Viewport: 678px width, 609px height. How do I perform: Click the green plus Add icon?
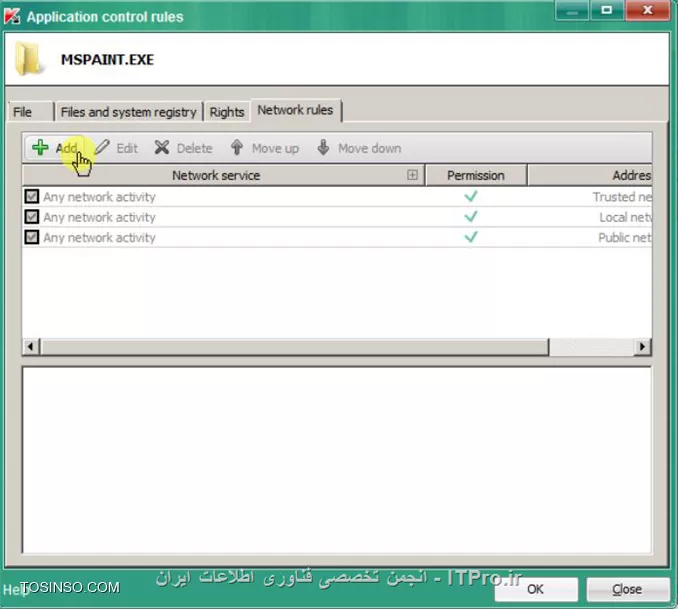pos(40,147)
